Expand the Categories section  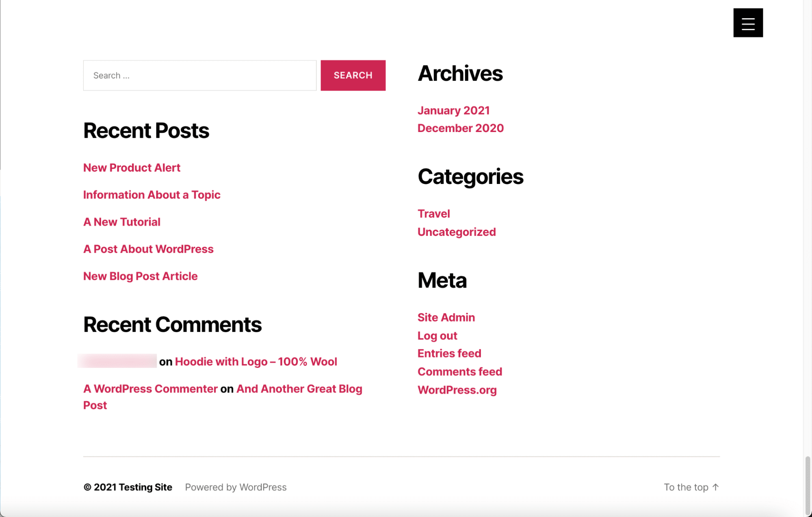point(470,176)
